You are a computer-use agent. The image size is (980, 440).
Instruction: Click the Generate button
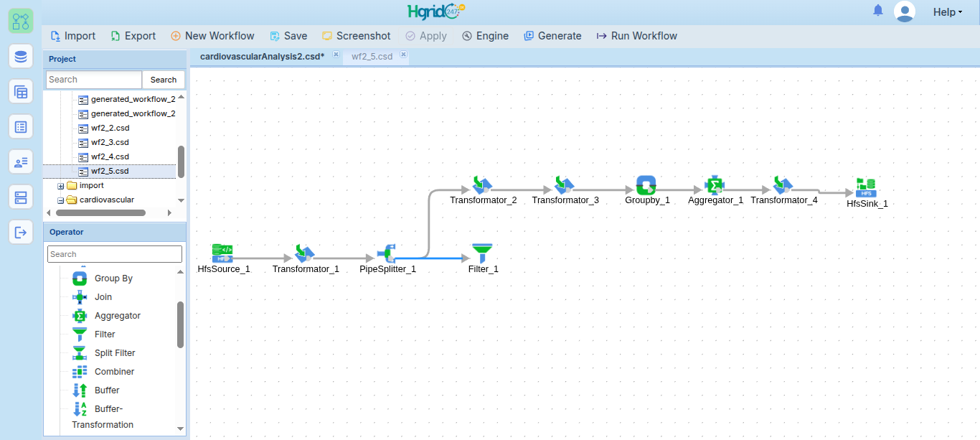(x=552, y=36)
